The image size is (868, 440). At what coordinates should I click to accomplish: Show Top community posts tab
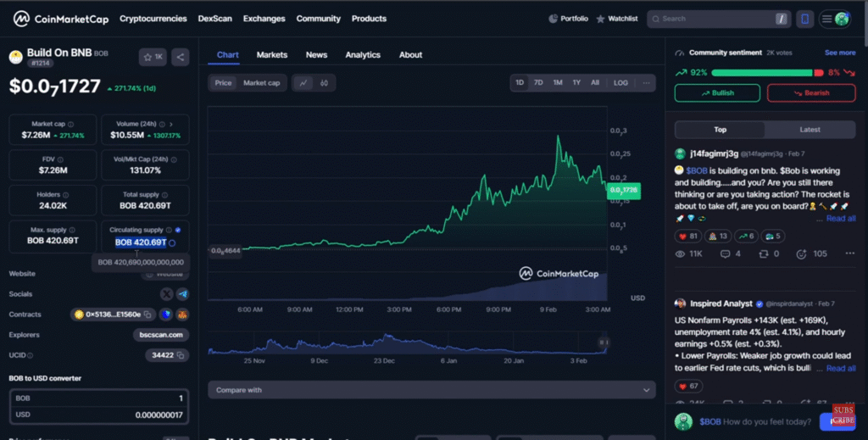pos(721,130)
